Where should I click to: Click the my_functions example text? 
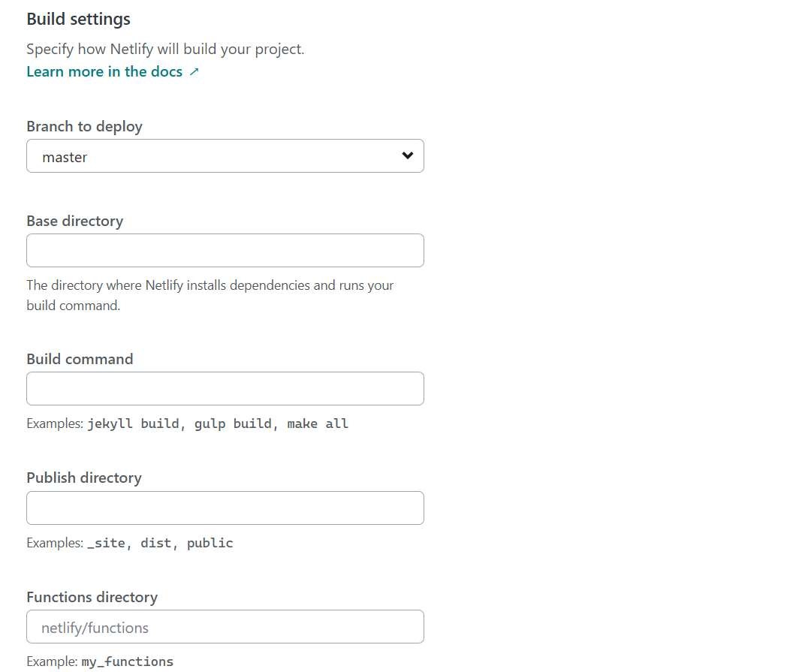click(x=128, y=661)
